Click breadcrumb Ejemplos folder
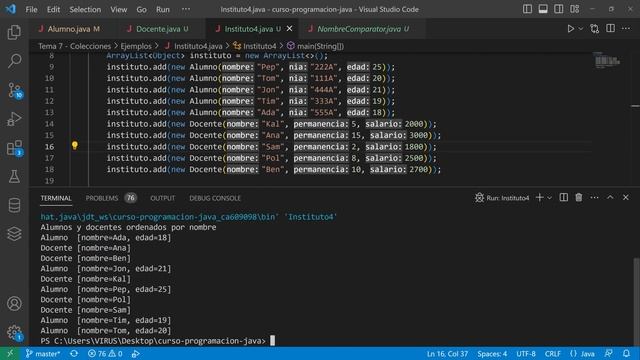 [x=136, y=46]
